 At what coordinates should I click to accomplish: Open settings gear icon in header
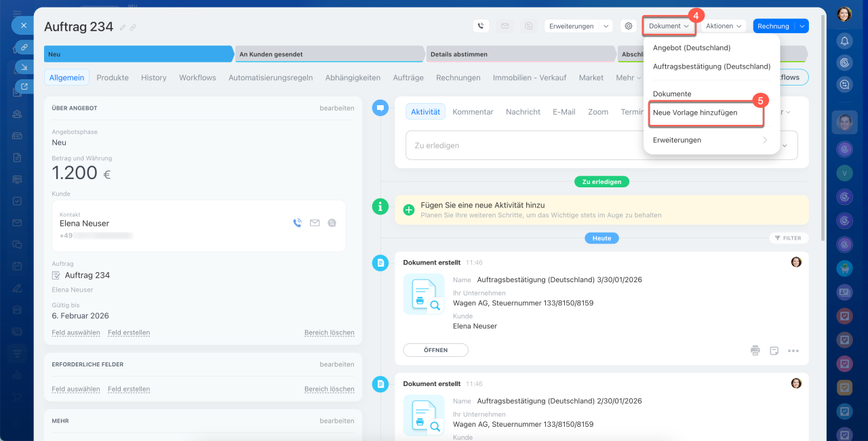[x=629, y=26]
